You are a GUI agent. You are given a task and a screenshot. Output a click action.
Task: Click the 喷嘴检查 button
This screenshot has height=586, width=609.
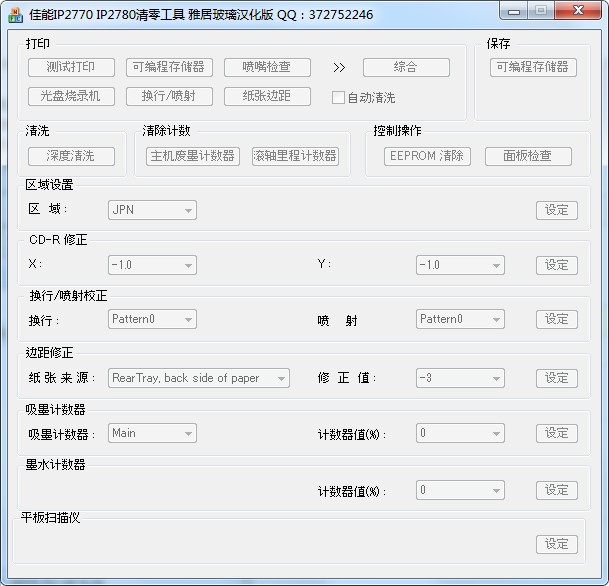coord(267,67)
